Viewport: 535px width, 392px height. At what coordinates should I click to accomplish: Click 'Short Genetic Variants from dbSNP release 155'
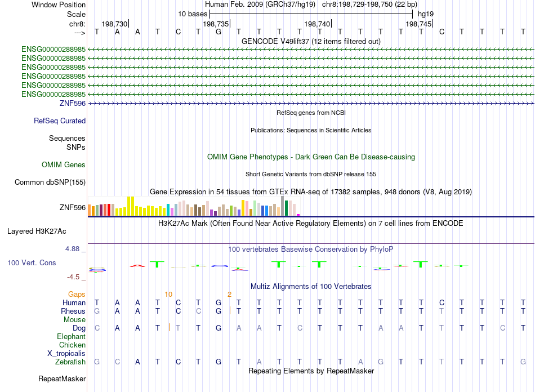click(x=311, y=174)
